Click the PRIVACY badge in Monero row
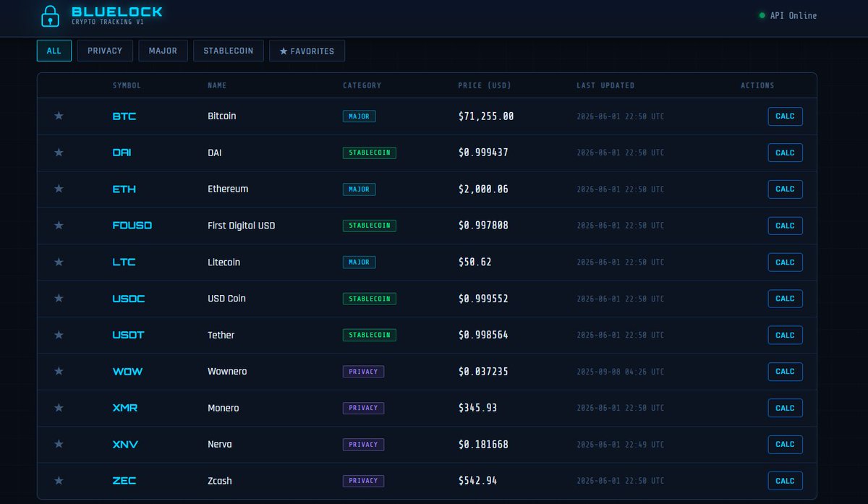Image resolution: width=868 pixels, height=504 pixels. [x=363, y=408]
